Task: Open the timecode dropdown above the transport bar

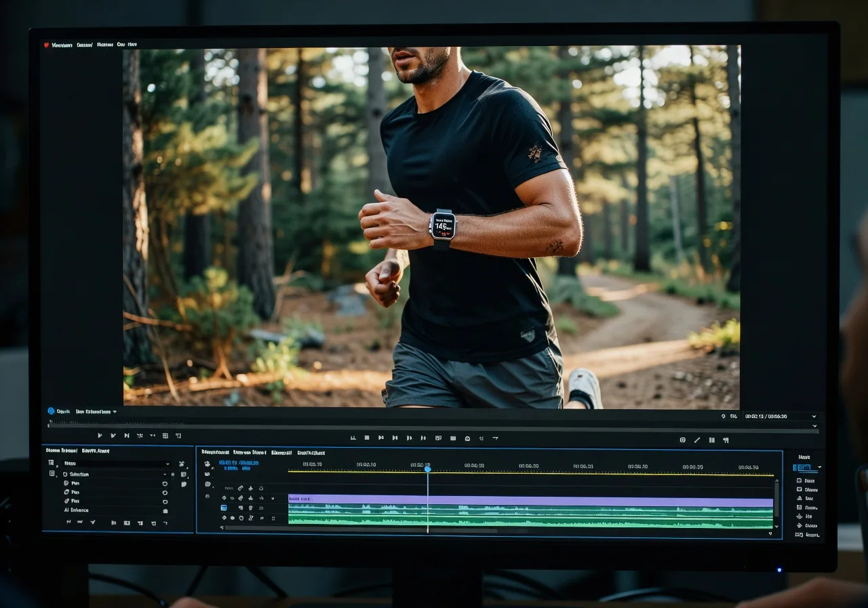Action: (x=814, y=416)
